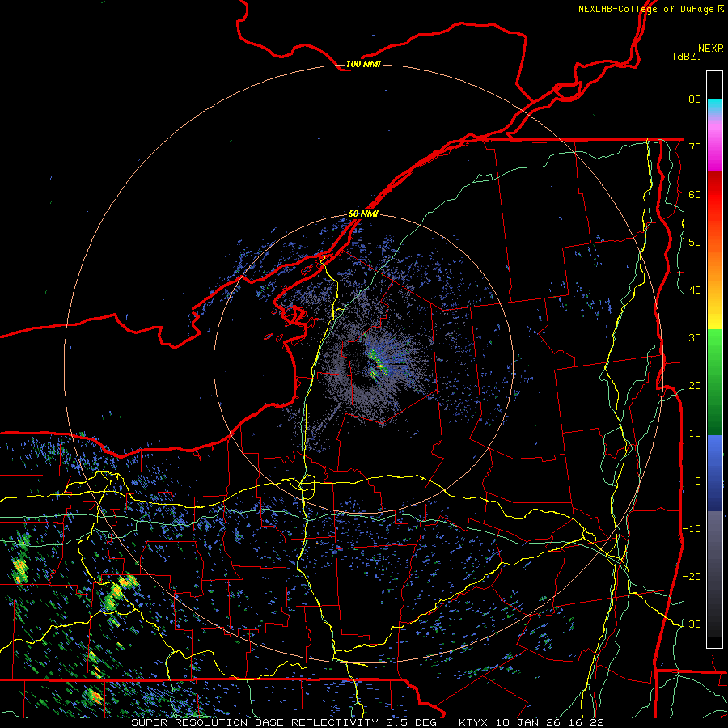Click the KTYX station identifier in caption
Image resolution: width=728 pixels, height=728 pixels.
pos(473,722)
